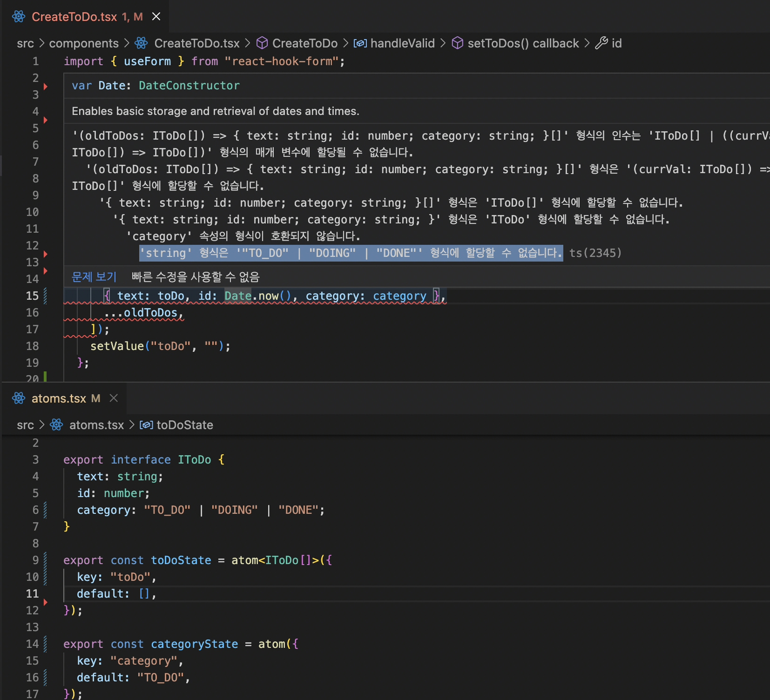The image size is (770, 700).
Task: Click ...oldToDos on line 16
Action: [141, 313]
